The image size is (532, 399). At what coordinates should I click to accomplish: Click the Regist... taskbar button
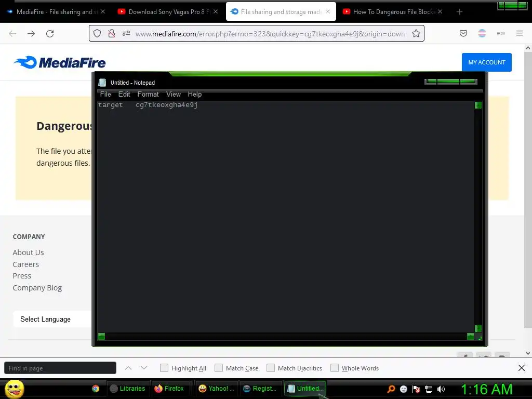pyautogui.click(x=261, y=389)
